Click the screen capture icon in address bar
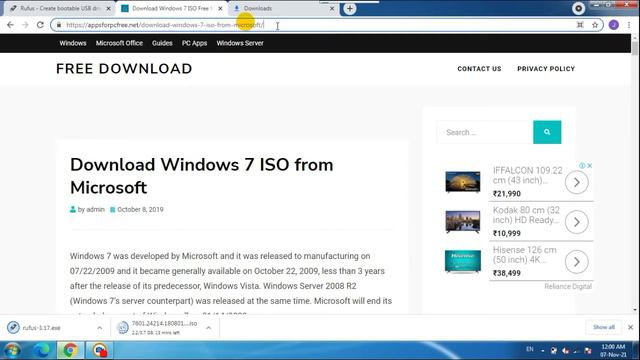 click(x=580, y=25)
